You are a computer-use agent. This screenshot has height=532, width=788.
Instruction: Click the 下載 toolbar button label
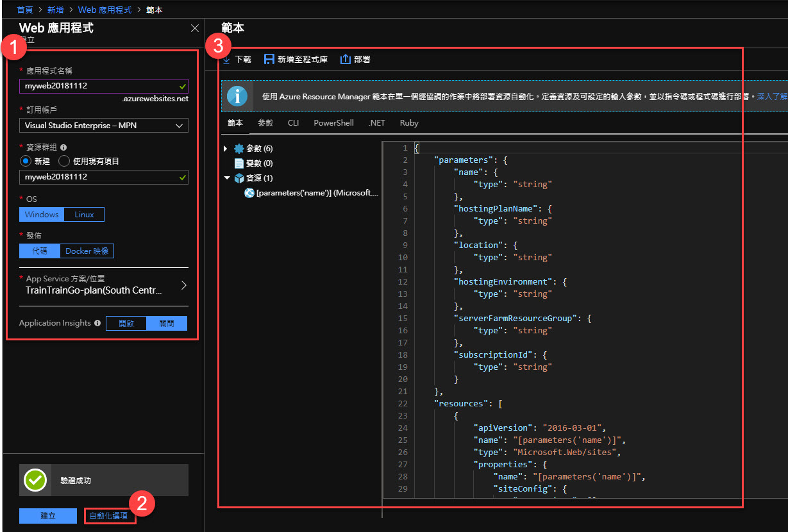pos(243,60)
